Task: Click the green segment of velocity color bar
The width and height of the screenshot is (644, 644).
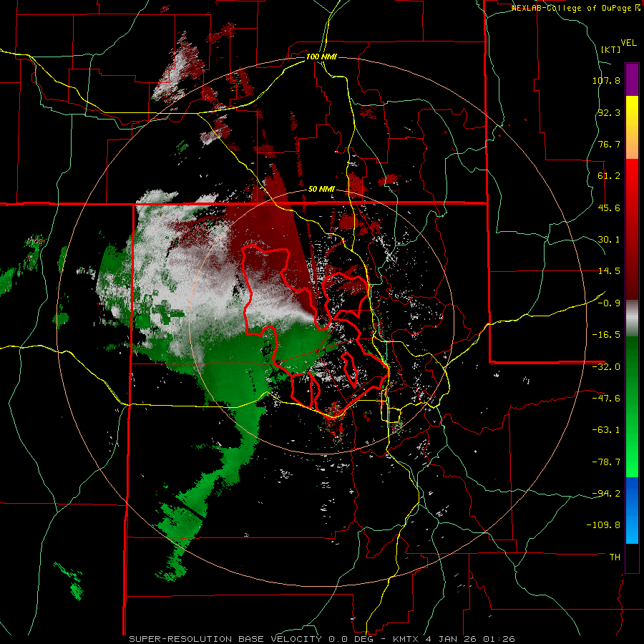Action: tap(632, 407)
